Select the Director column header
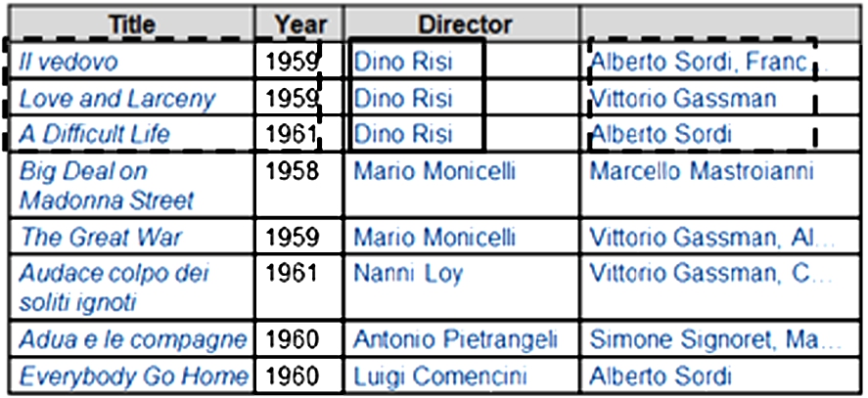This screenshot has width=868, height=398. (465, 23)
